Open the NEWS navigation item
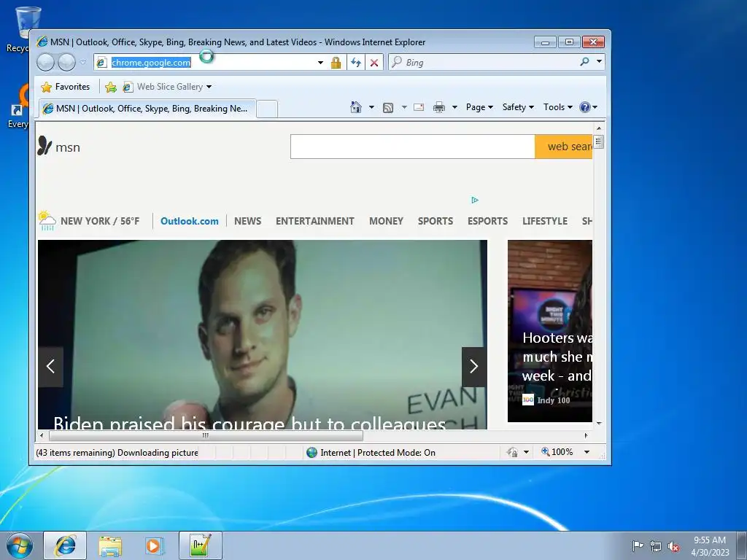This screenshot has height=560, width=747. pos(248,221)
